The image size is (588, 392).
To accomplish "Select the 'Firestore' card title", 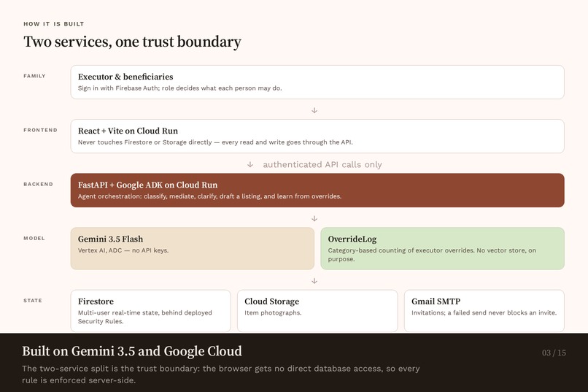I will 96,301.
